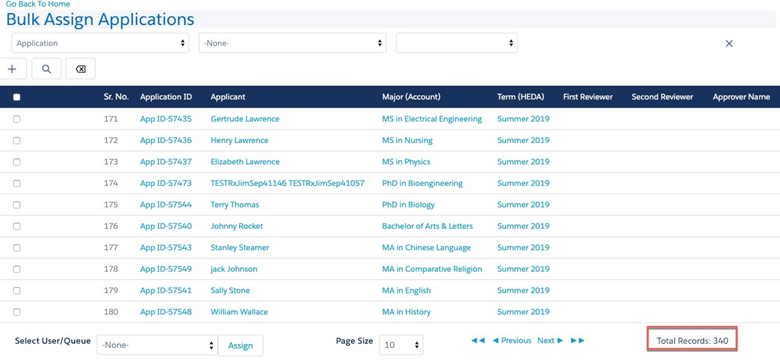Click the Assign button
Viewport: 780px width, 361px height.
tap(241, 346)
